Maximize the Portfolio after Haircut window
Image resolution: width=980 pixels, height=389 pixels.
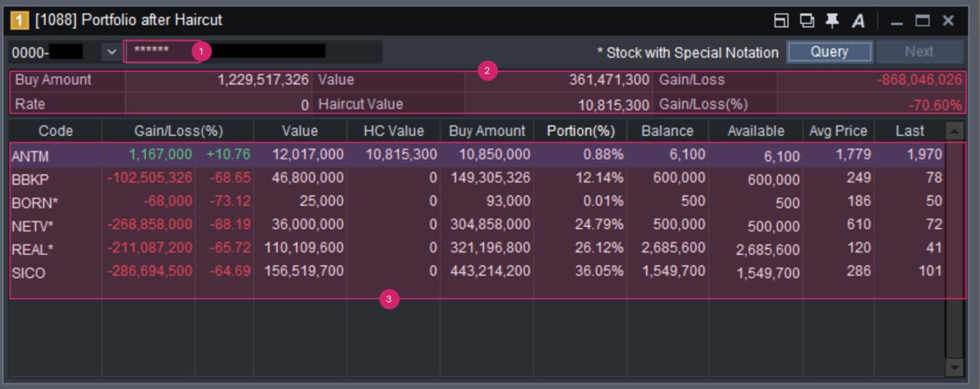click(923, 21)
